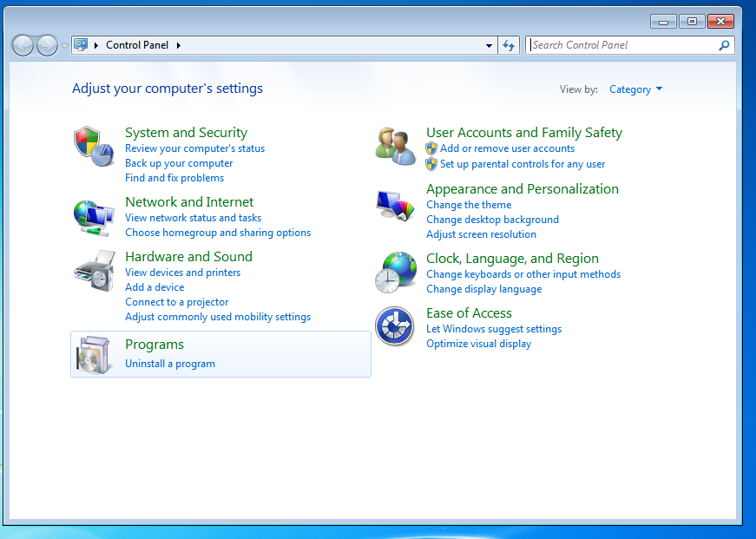Select Change display language link
The image size is (756, 539).
[484, 289]
